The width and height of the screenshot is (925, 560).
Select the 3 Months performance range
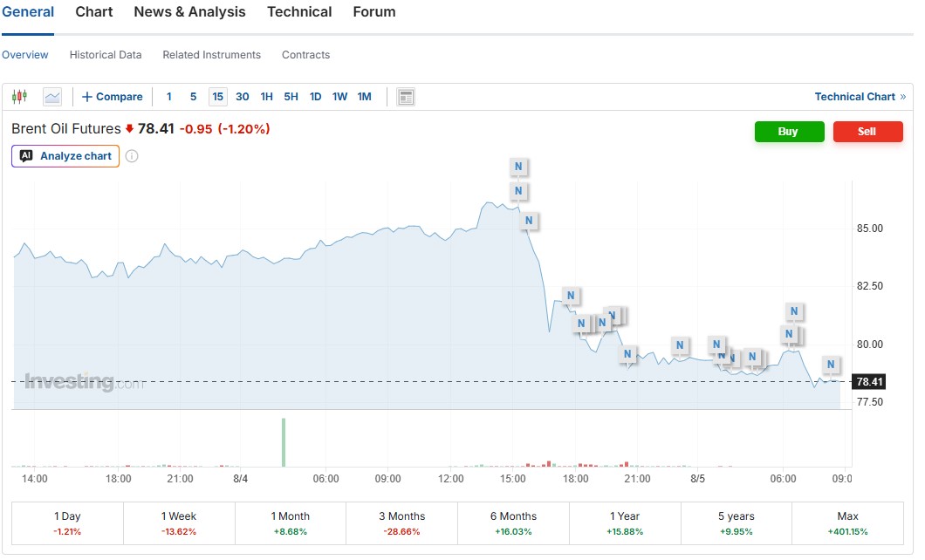[x=401, y=523]
